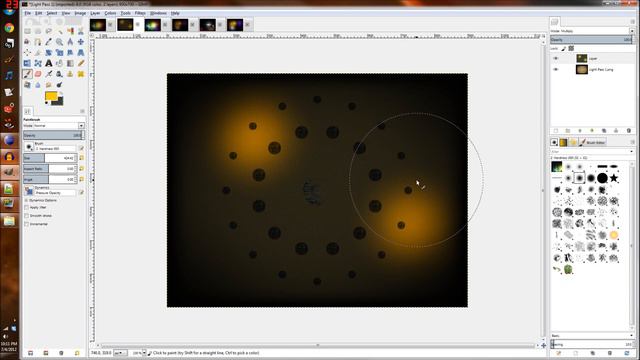Select the Scissors Select tool
The width and height of the screenshot is (640, 360).
click(81, 31)
